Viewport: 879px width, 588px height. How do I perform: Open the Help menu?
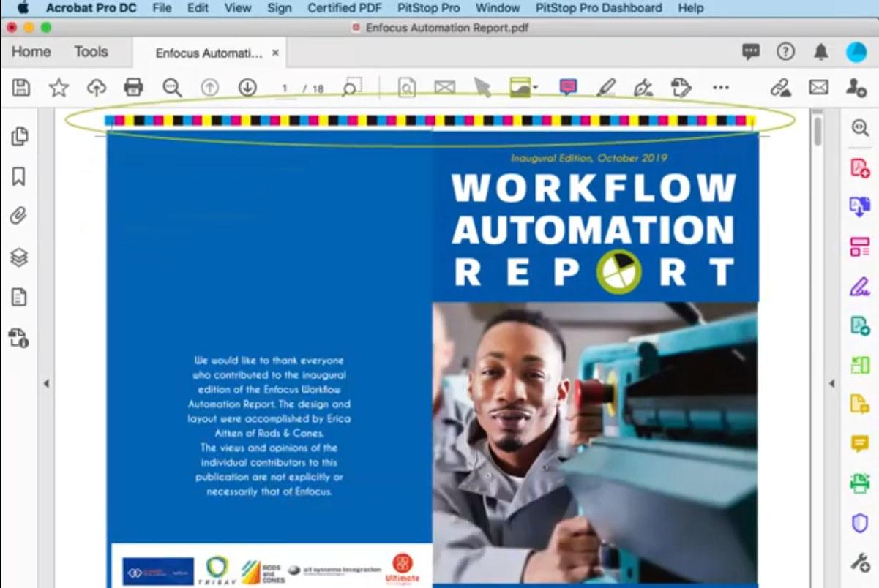(691, 8)
